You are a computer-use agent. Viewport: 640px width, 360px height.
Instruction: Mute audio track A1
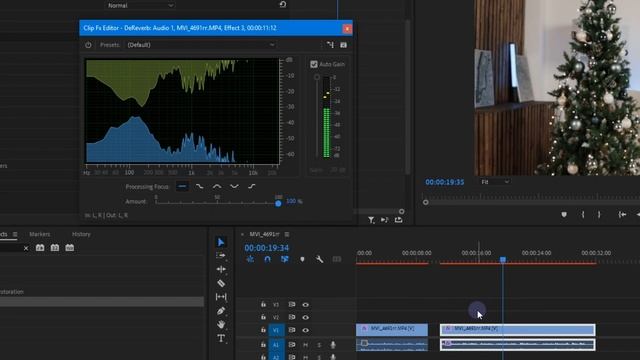click(x=305, y=345)
